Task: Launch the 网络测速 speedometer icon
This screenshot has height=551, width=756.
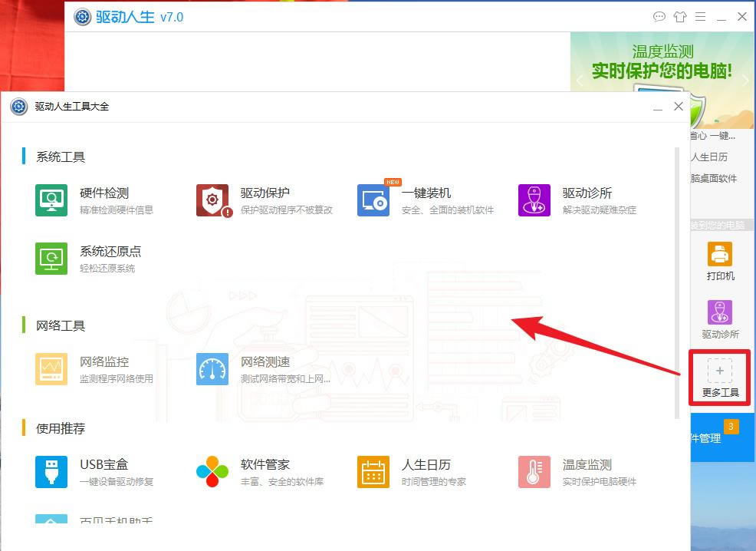Action: coord(212,369)
